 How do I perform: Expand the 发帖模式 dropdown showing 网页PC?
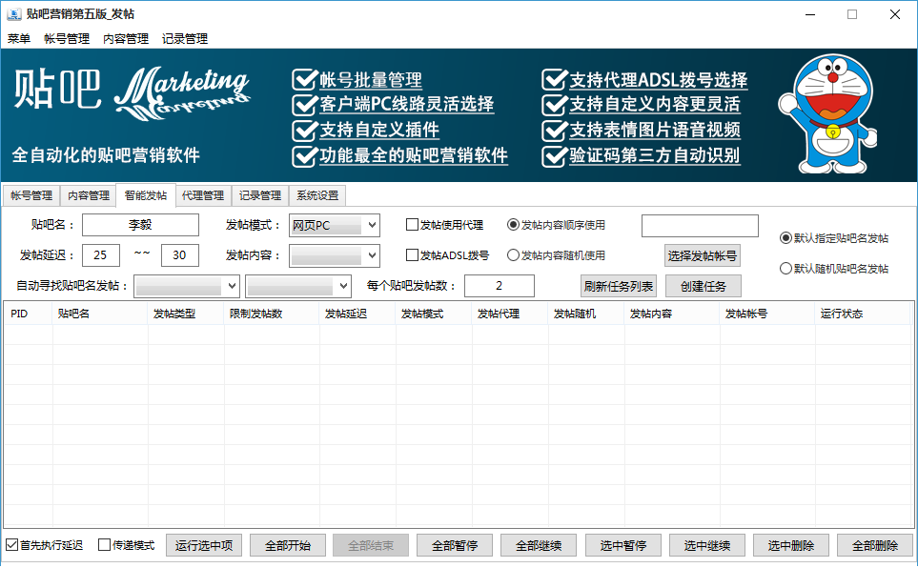[335, 225]
